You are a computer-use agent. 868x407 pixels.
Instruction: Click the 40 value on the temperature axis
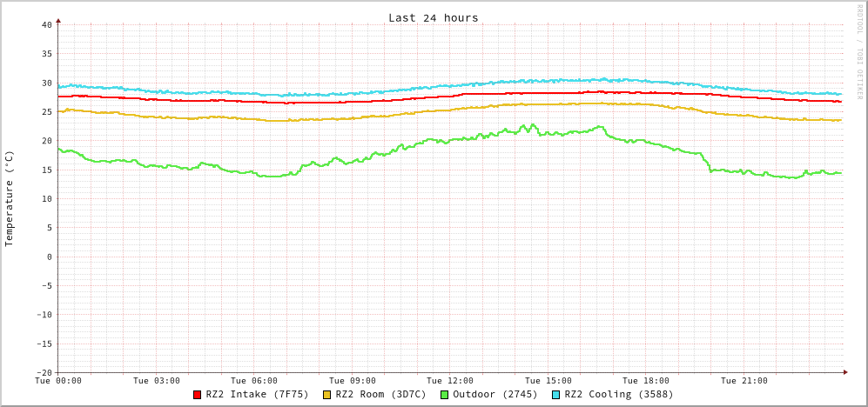coord(46,24)
